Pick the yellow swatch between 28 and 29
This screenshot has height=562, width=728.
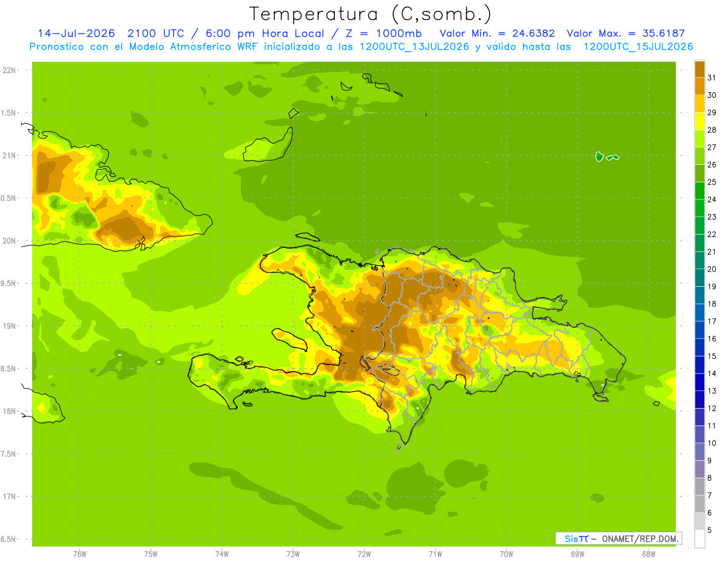point(699,121)
